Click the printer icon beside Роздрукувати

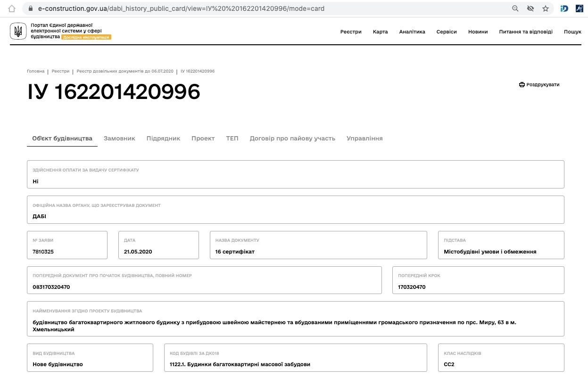click(522, 85)
